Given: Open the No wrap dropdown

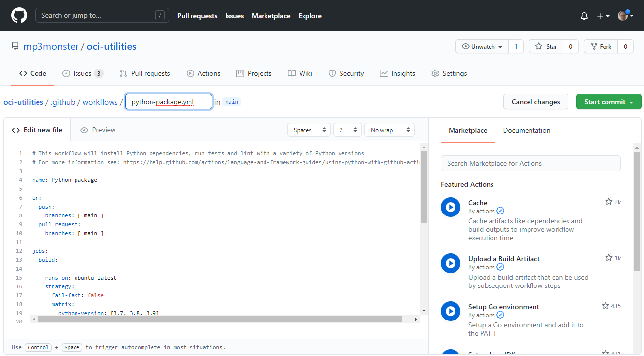Looking at the screenshot, I should [x=389, y=130].
